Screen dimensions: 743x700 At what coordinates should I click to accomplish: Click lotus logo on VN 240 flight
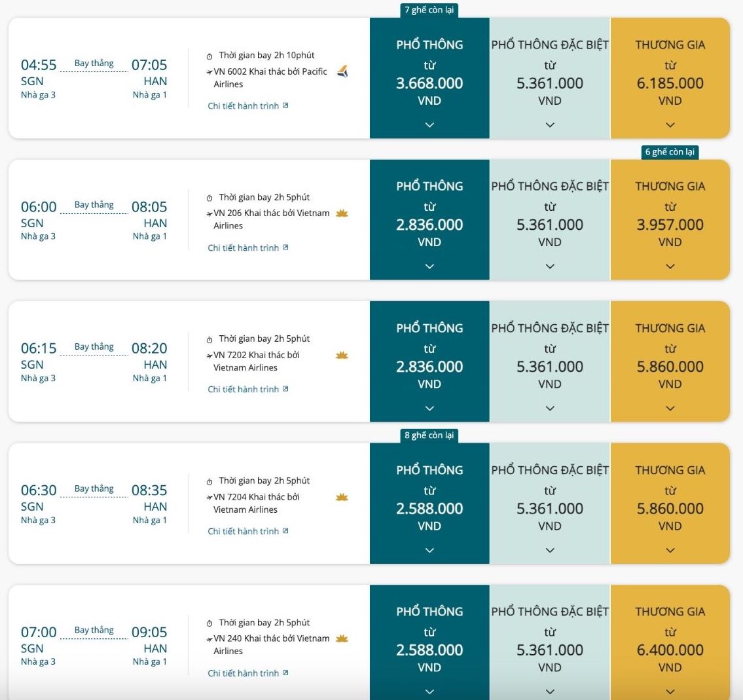[342, 639]
